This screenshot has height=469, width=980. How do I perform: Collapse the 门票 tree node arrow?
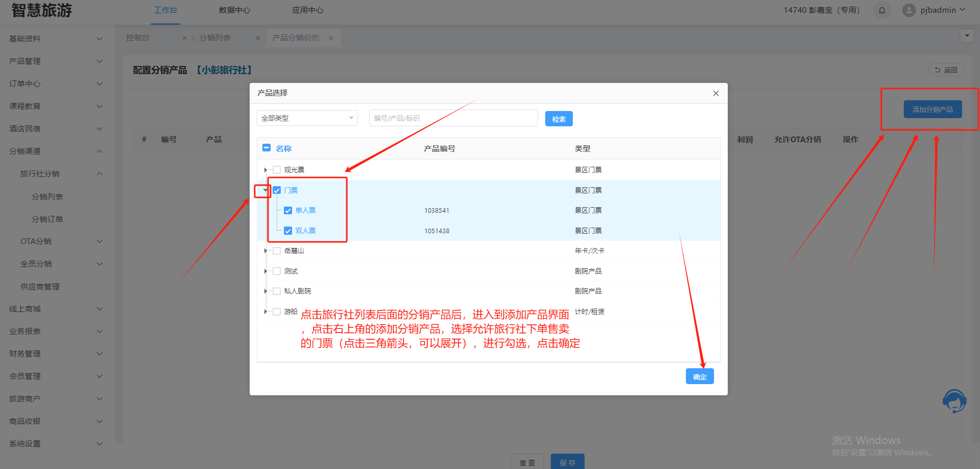coord(265,190)
